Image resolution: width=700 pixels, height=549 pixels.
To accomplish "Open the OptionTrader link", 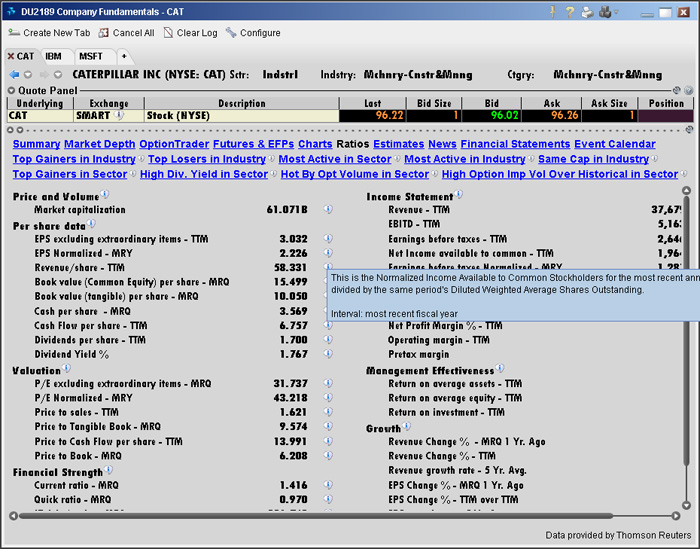I will click(x=174, y=144).
